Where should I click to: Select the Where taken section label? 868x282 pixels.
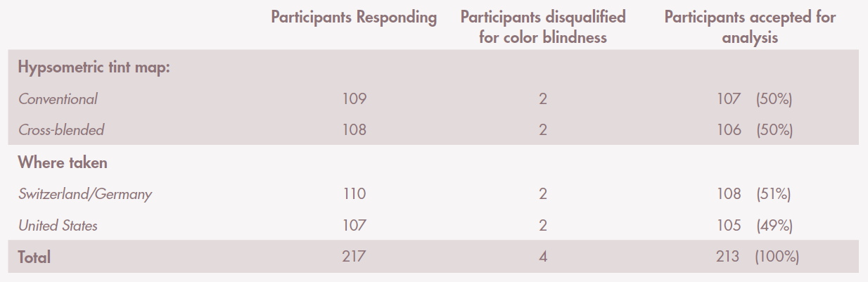[63, 162]
